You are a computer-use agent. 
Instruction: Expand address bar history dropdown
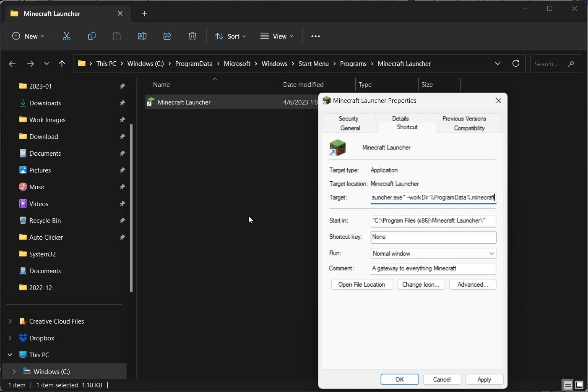tap(498, 64)
